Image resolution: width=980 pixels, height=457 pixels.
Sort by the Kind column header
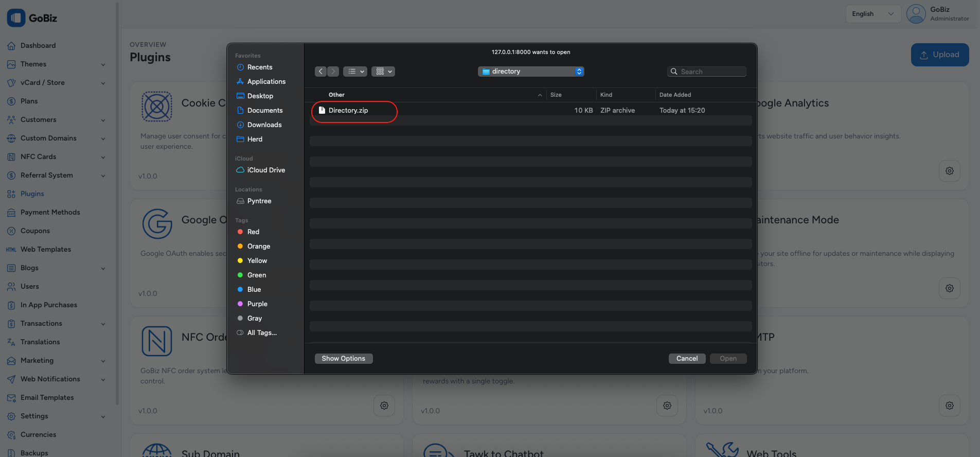pos(606,95)
